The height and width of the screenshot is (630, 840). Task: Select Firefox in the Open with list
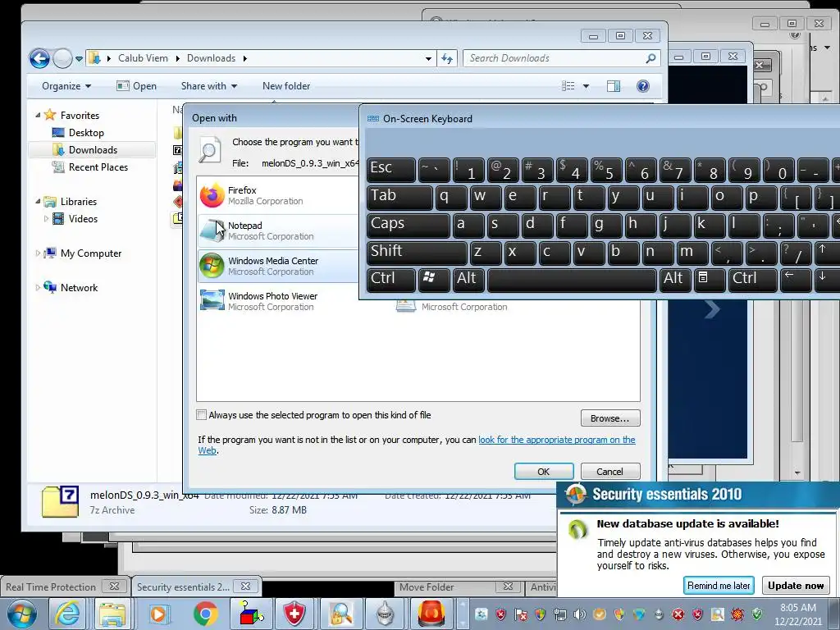[x=277, y=195]
